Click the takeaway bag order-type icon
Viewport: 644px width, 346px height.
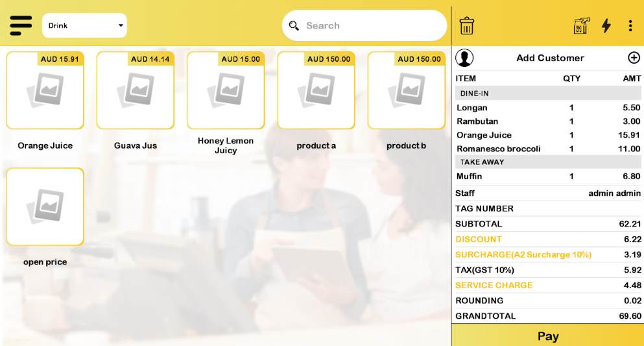click(582, 26)
